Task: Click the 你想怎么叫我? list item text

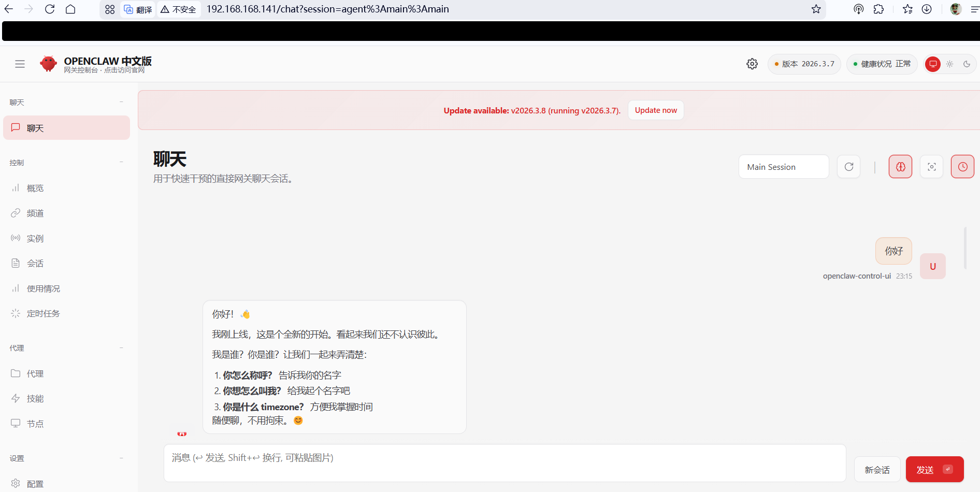Action: 252,390
